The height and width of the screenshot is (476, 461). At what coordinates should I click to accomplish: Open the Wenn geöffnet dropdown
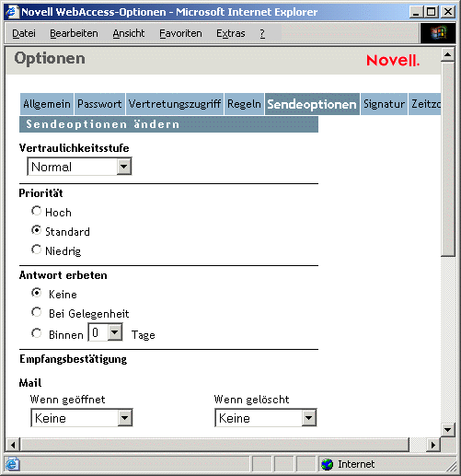pos(82,418)
